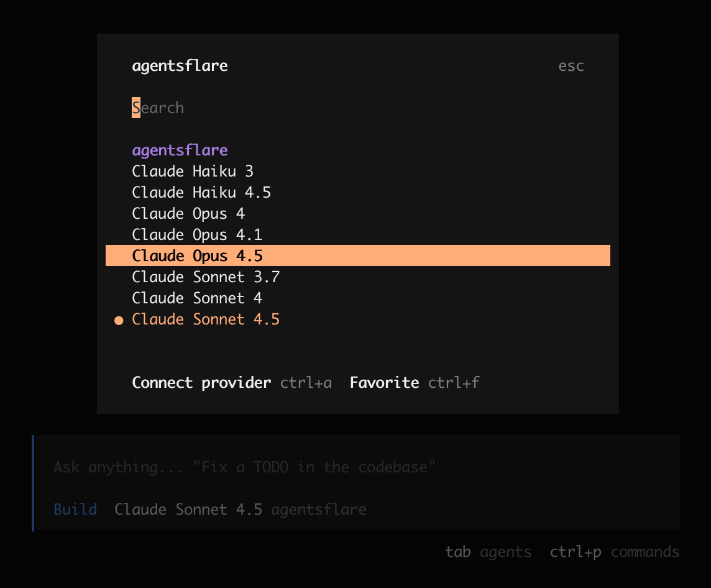The image size is (711, 588).
Task: Click the Ask anything prompt box
Action: (242, 467)
